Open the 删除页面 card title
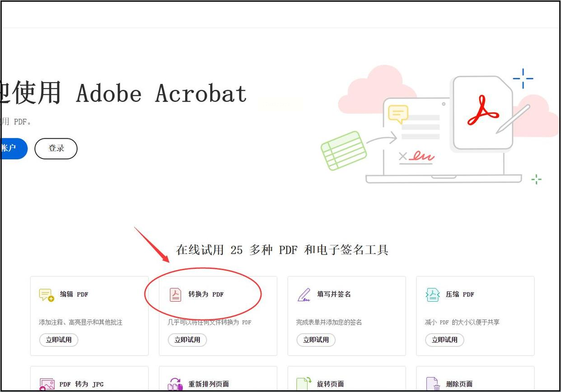 [x=459, y=384]
